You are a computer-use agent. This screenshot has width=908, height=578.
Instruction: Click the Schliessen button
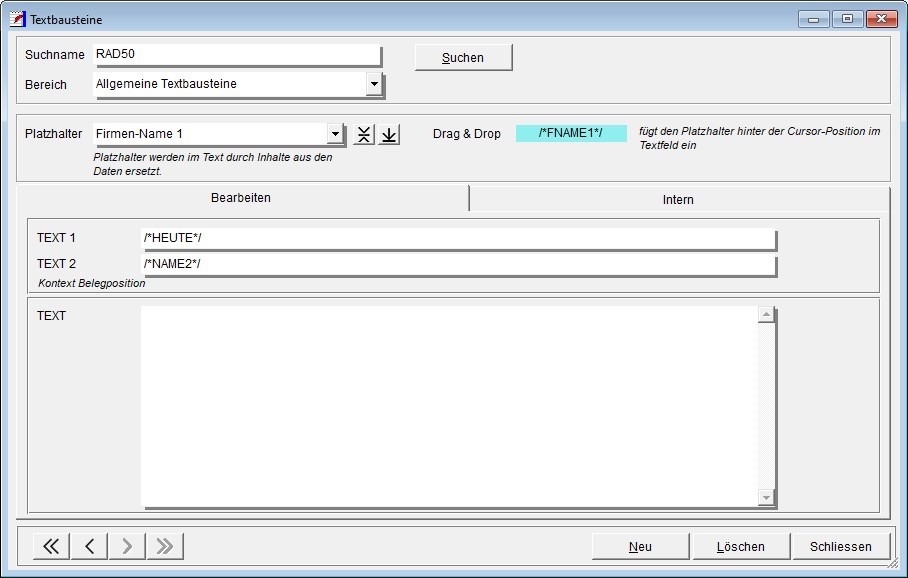point(841,546)
